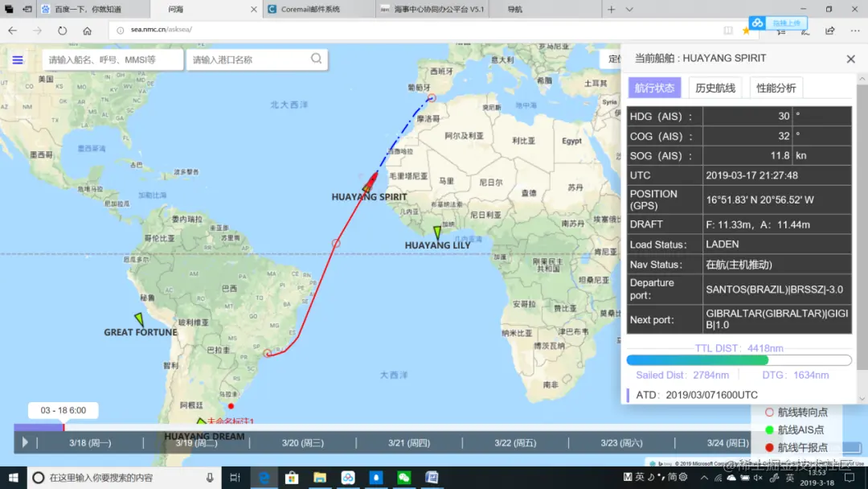Switch to the Coremail邮件系统 tab

point(319,10)
